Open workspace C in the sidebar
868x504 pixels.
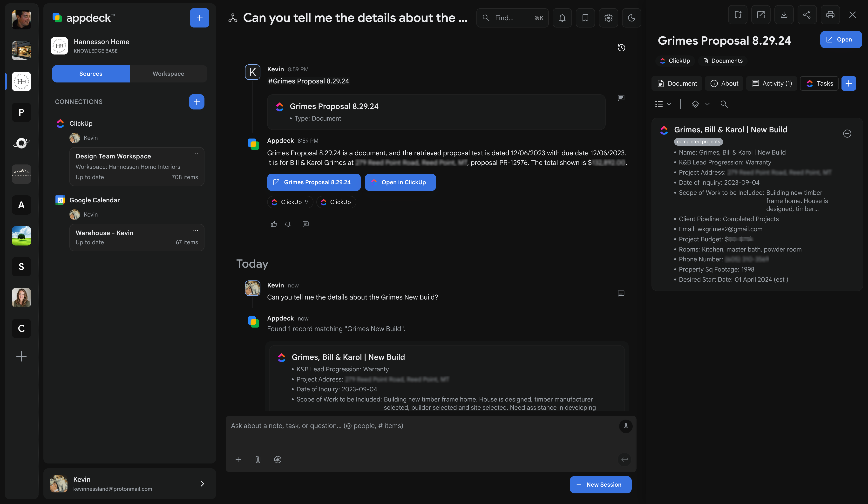tap(21, 328)
